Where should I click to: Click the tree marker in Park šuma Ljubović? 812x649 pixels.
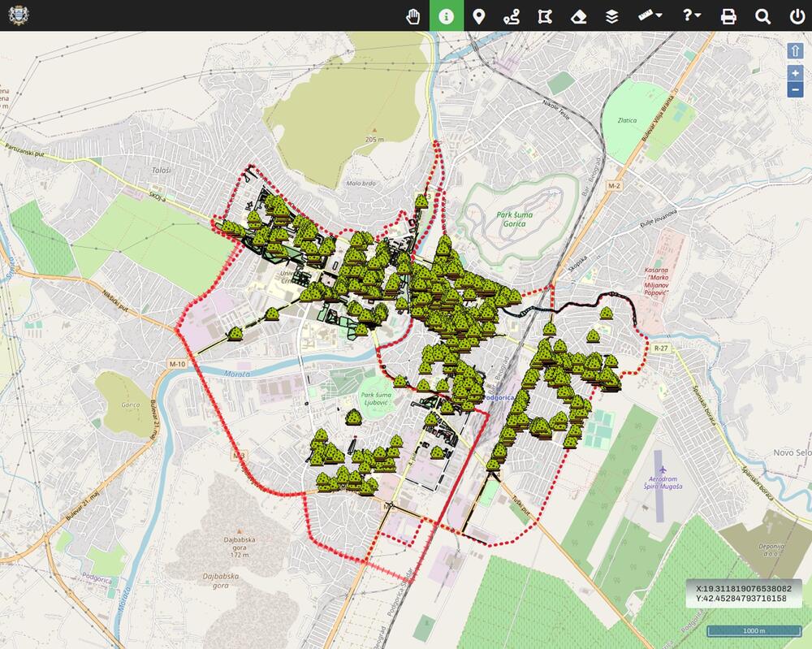tap(354, 418)
